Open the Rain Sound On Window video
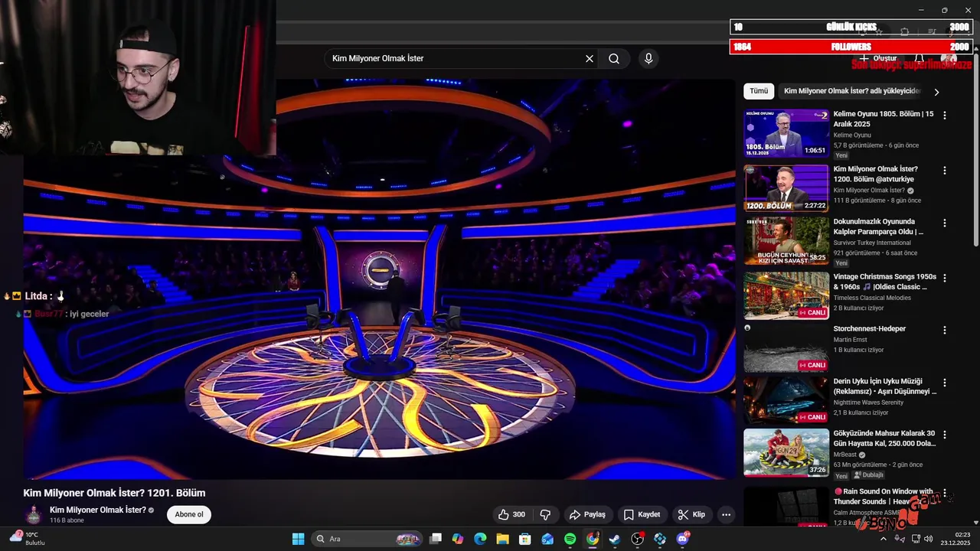The height and width of the screenshot is (551, 980). 883,496
